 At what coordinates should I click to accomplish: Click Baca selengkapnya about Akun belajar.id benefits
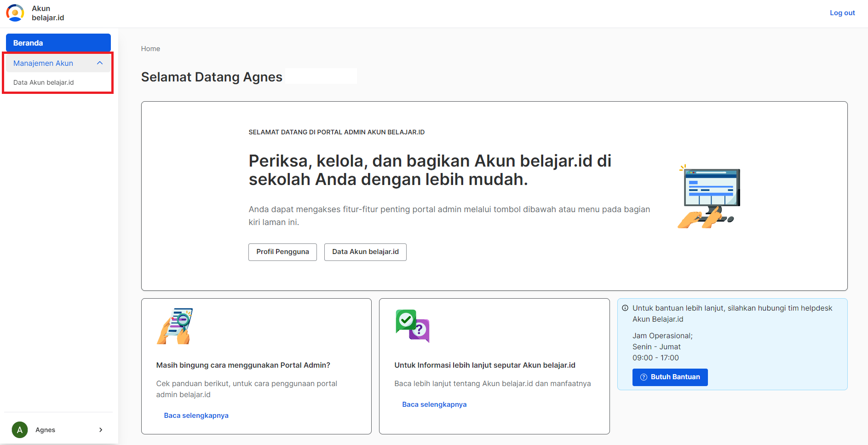tap(434, 404)
